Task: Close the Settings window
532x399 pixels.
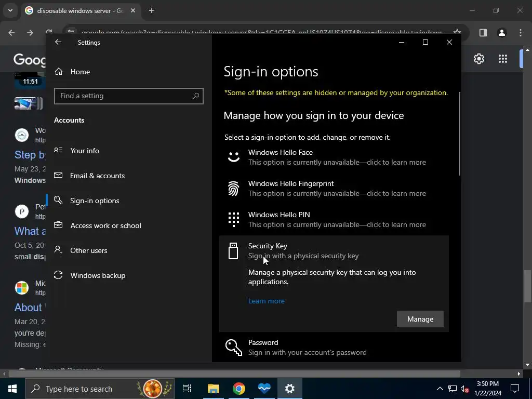Action: 449,42
